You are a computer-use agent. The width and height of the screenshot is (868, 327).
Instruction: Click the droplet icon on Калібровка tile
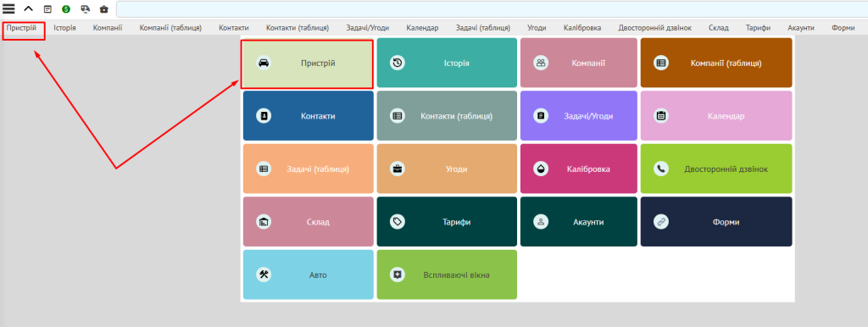point(541,169)
